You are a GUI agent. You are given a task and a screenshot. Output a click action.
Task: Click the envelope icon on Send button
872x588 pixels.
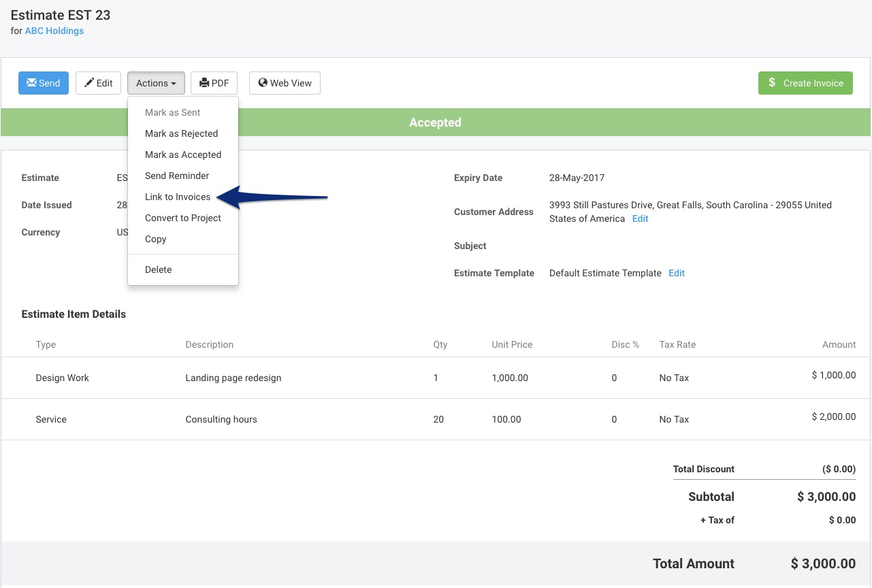coord(31,83)
